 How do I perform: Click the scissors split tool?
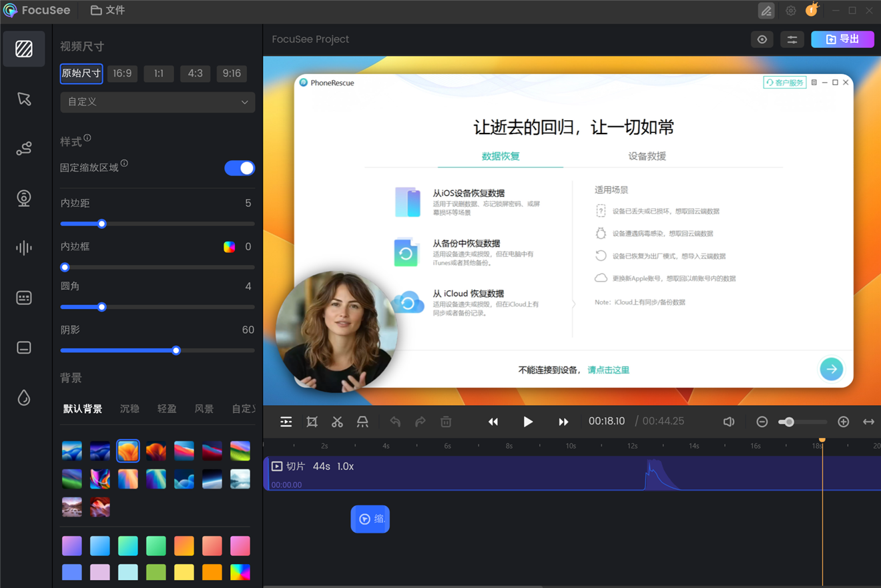pyautogui.click(x=337, y=422)
